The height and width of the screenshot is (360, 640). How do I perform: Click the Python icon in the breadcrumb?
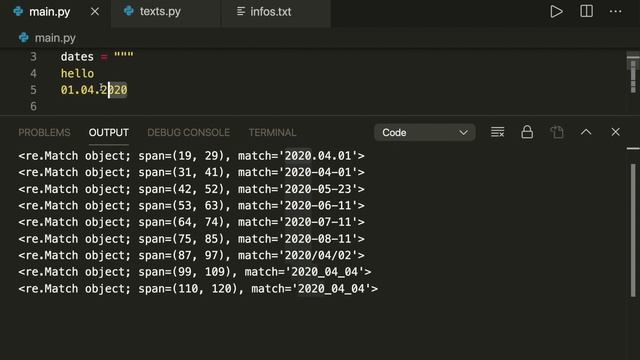24,38
